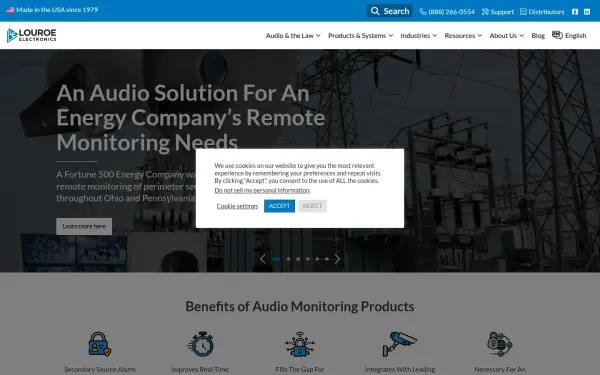Image resolution: width=600 pixels, height=375 pixels.
Task: Click the Learn more here button
Action: pyautogui.click(x=84, y=227)
